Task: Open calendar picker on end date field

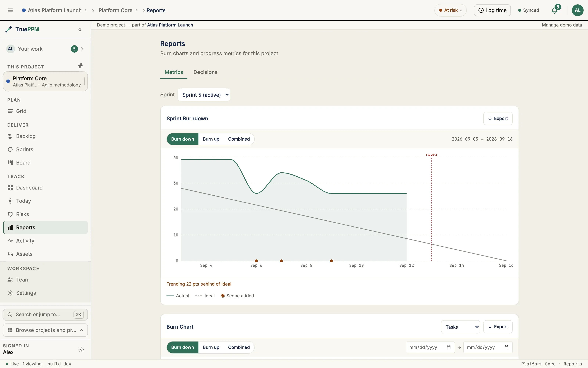Action: (x=506, y=347)
